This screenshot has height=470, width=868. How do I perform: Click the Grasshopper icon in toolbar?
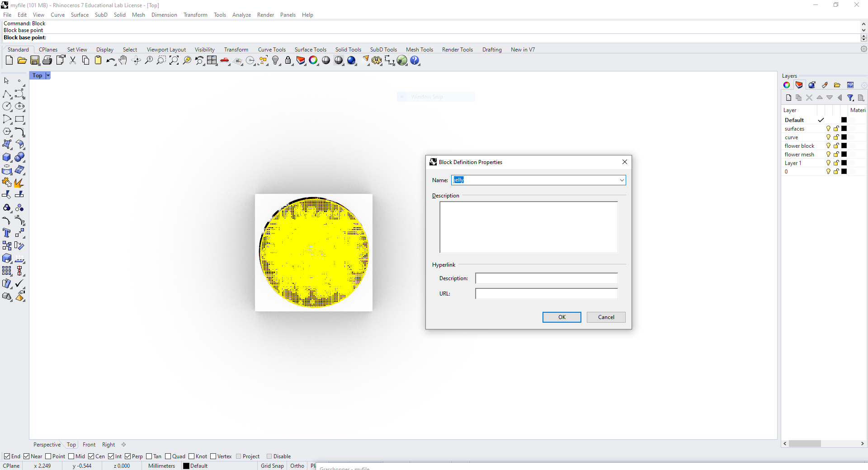click(x=402, y=60)
